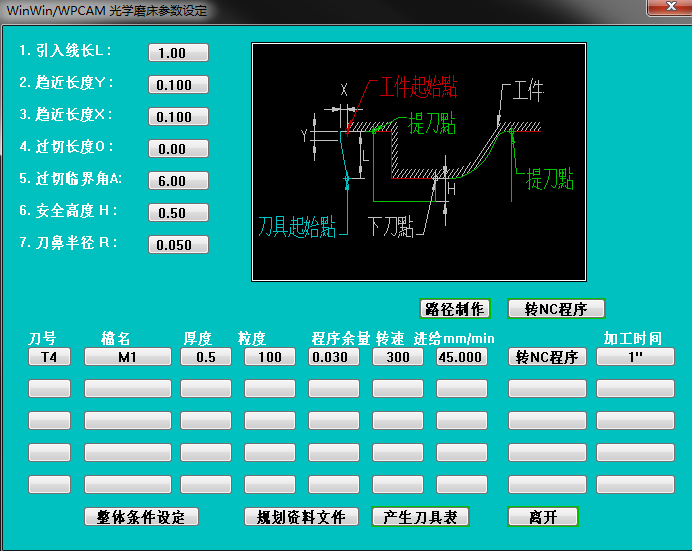This screenshot has height=551, width=692.
Task: Click 产生刀具表 to generate tool table
Action: pos(420,517)
